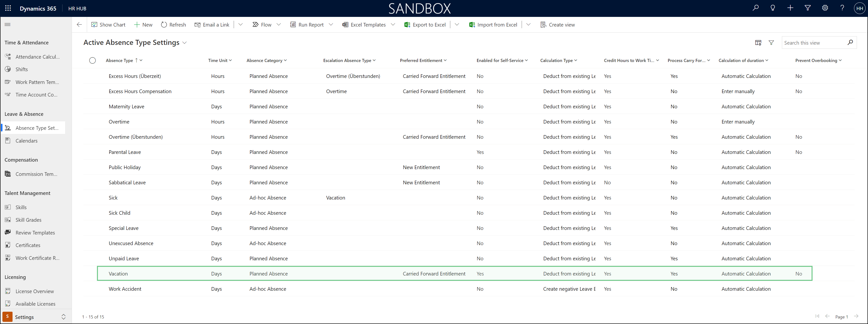Click the New button
This screenshot has height=324, width=868.
click(x=143, y=25)
